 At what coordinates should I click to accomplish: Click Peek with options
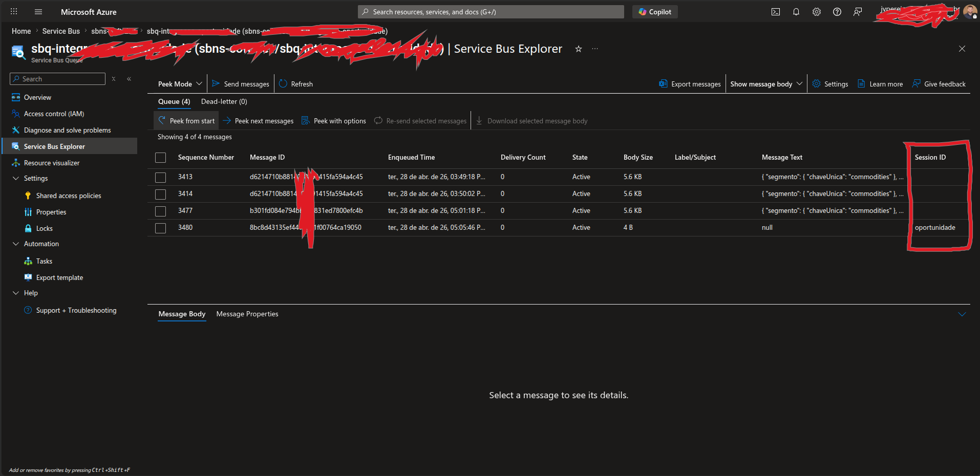tap(334, 121)
